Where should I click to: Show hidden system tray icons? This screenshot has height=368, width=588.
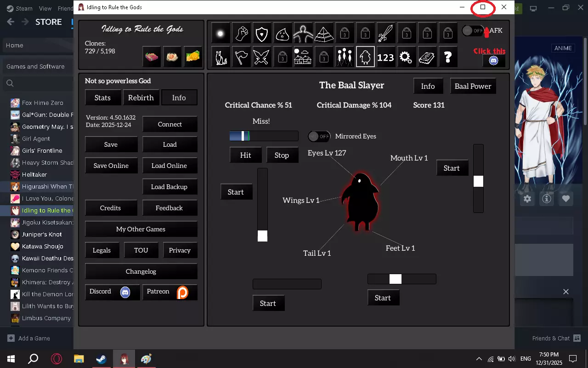pyautogui.click(x=479, y=359)
